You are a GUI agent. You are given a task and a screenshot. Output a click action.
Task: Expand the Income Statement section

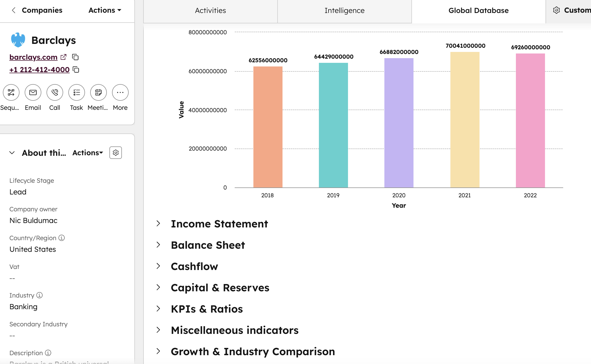pyautogui.click(x=158, y=224)
